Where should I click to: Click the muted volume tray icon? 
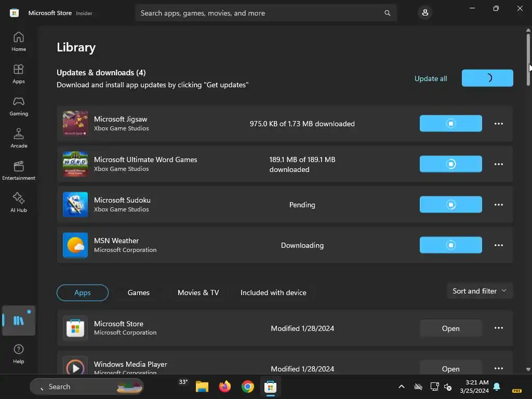coord(448,387)
